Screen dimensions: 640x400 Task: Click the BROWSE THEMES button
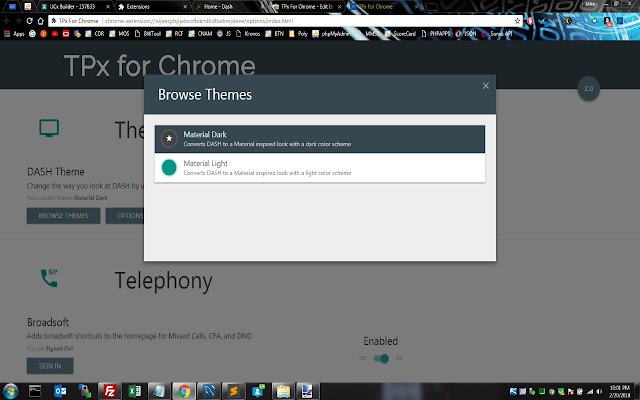tap(63, 216)
